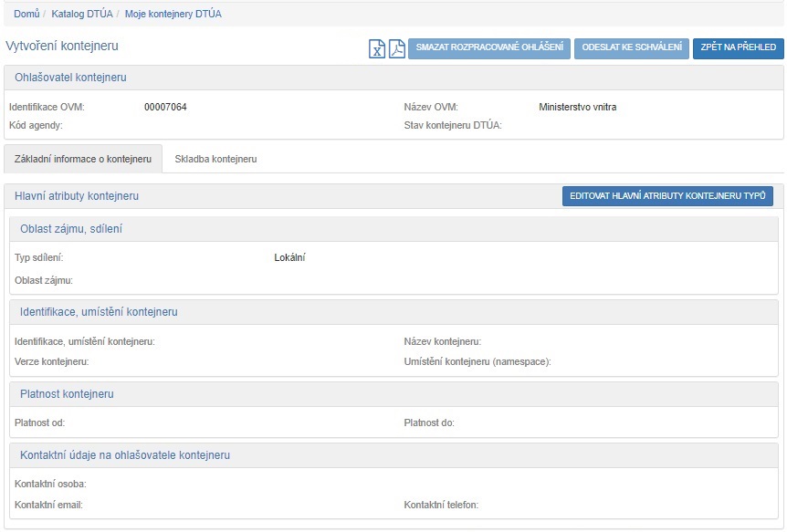Collapse the Ohlašovatel kontejneru panel header
The image size is (787, 532).
click(70, 77)
